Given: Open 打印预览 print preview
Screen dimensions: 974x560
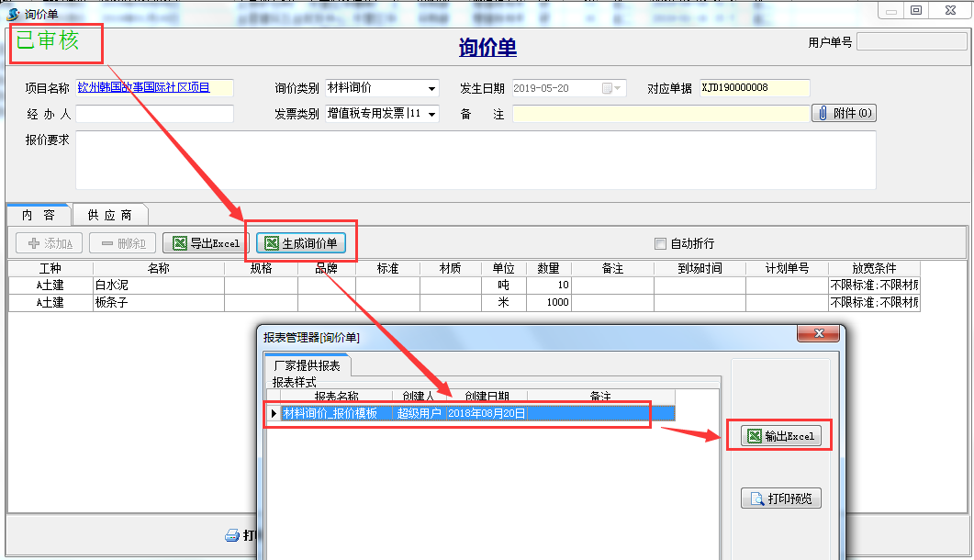Looking at the screenshot, I should coord(780,499).
